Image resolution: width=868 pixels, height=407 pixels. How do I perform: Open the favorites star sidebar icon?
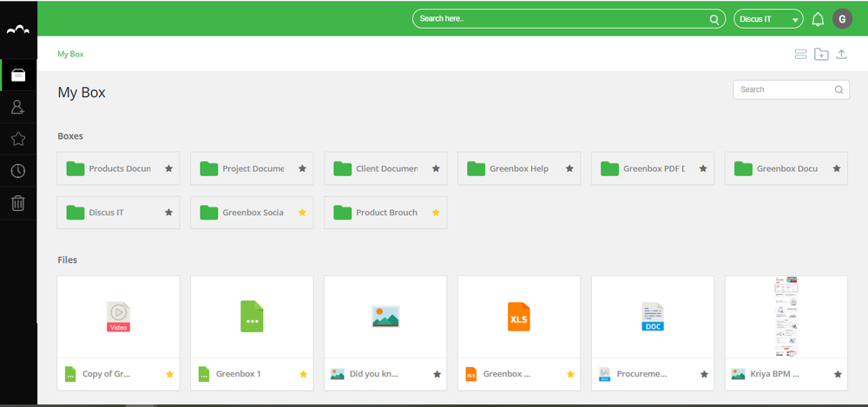(x=18, y=139)
